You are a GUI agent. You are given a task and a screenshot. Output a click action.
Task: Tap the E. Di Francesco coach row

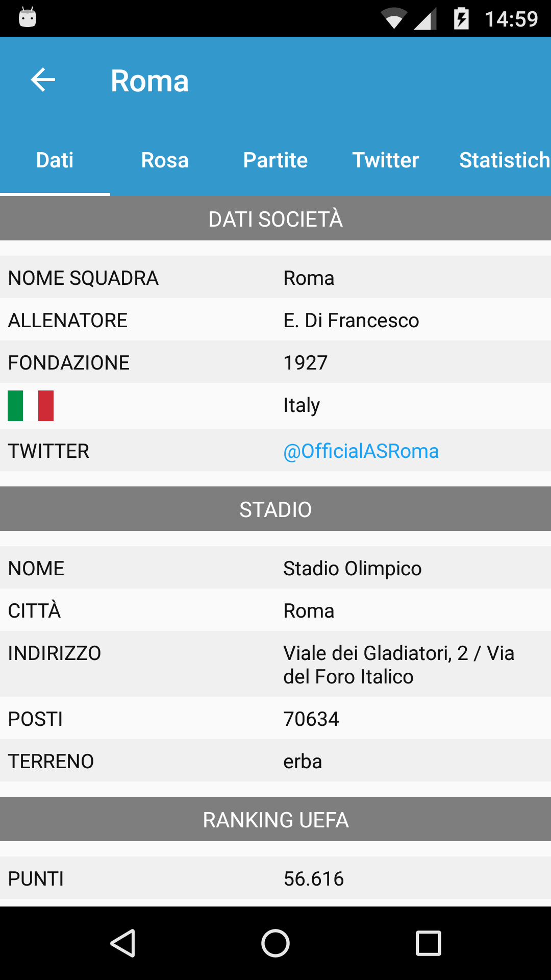275,320
